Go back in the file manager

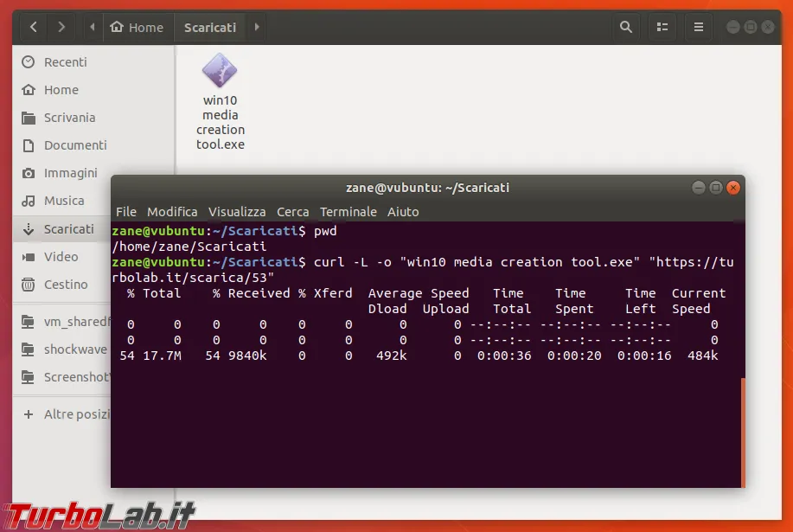34,27
